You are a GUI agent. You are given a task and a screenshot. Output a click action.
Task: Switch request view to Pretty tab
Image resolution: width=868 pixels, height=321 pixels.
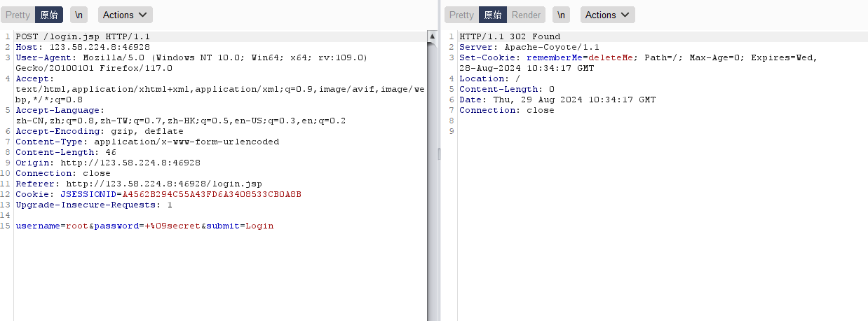pos(18,15)
